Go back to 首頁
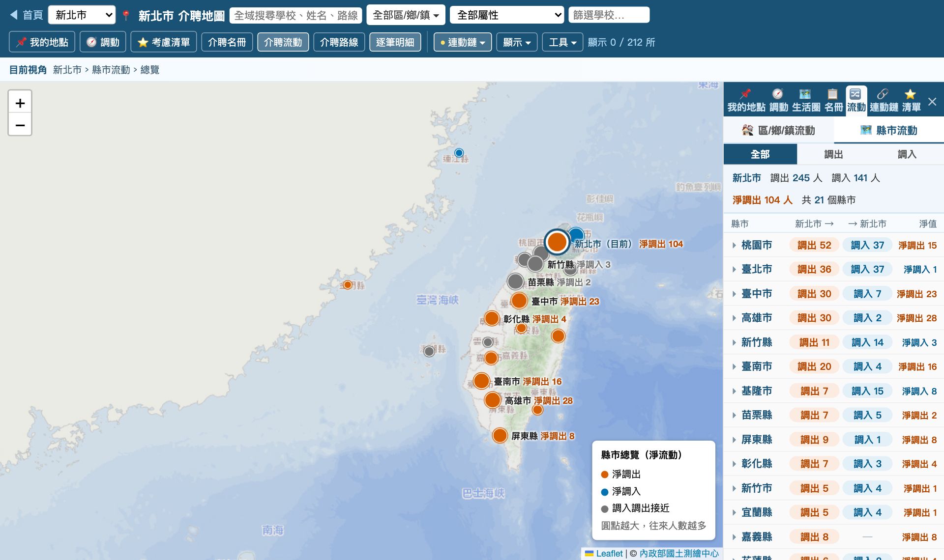The width and height of the screenshot is (944, 560). (27, 15)
